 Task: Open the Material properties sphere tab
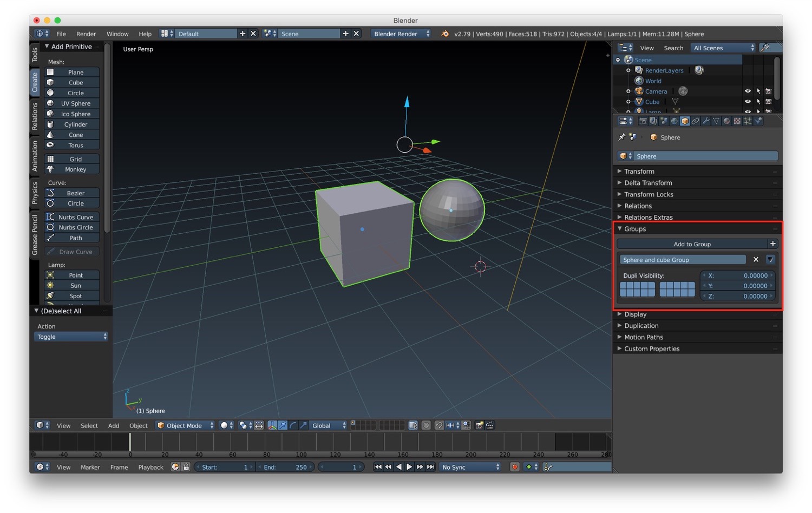(726, 121)
